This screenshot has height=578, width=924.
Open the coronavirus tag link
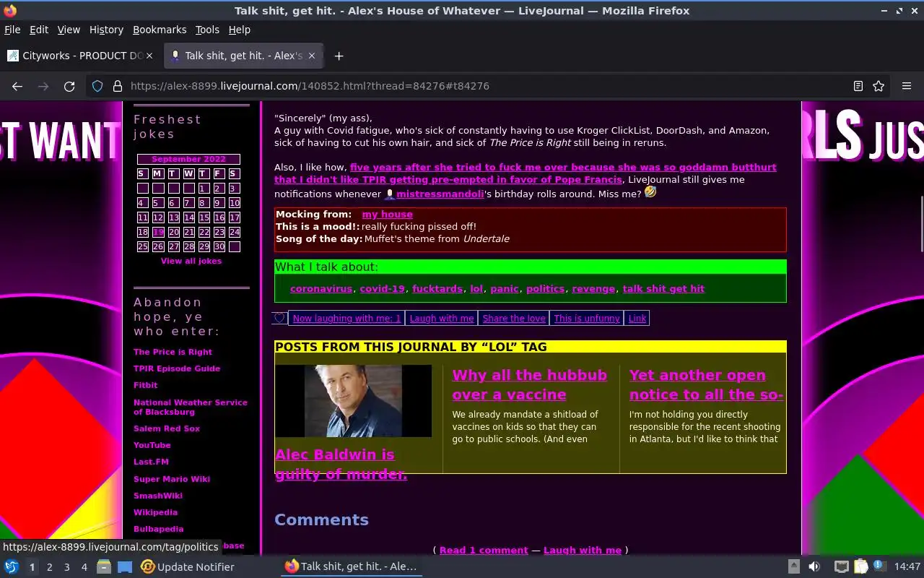tap(321, 288)
